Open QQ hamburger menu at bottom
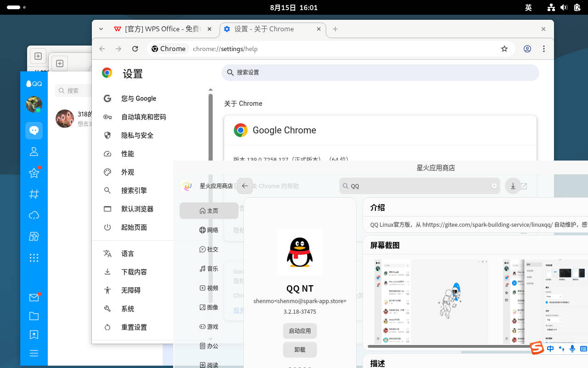This screenshot has height=368, width=588. [34, 353]
